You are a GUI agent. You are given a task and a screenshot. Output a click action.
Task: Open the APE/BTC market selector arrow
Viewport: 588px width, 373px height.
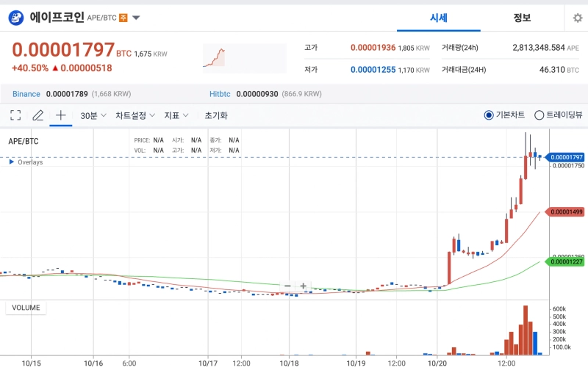tap(136, 18)
